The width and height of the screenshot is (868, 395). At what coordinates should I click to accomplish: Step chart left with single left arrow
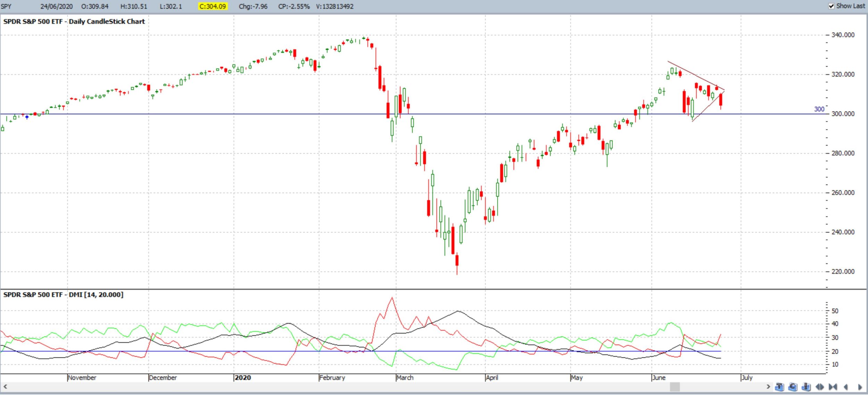click(x=846, y=387)
